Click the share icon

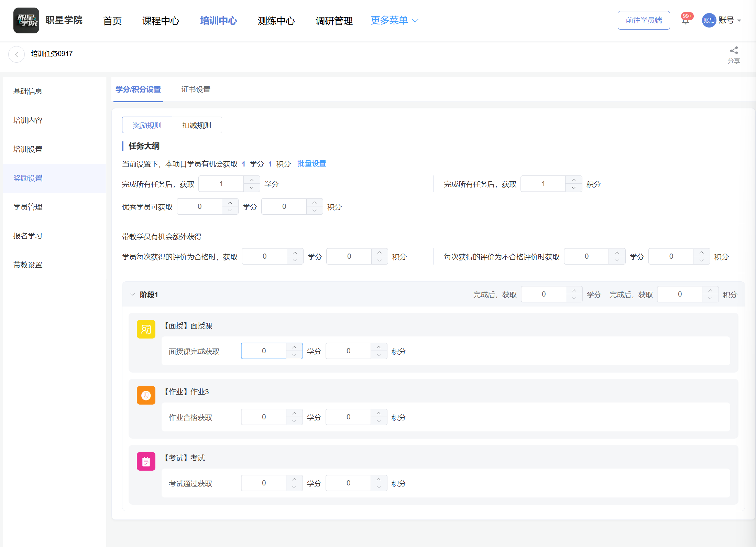pyautogui.click(x=734, y=51)
